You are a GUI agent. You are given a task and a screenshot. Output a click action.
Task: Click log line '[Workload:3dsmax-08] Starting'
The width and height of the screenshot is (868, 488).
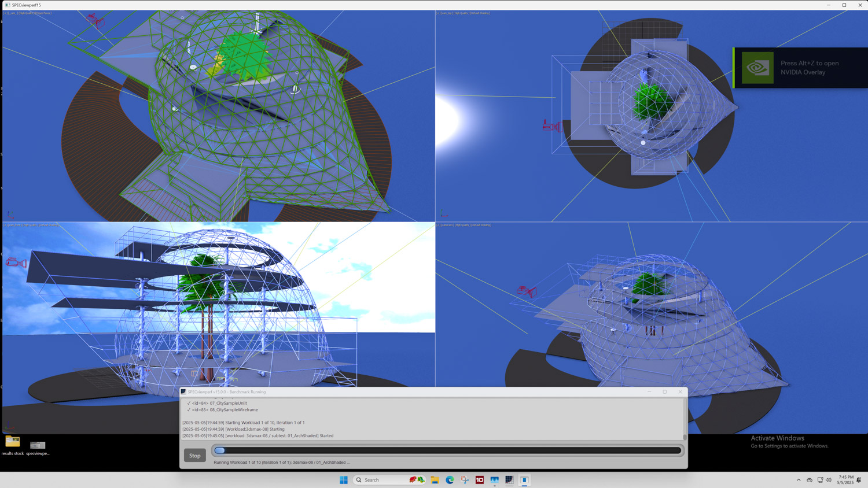pyautogui.click(x=233, y=429)
